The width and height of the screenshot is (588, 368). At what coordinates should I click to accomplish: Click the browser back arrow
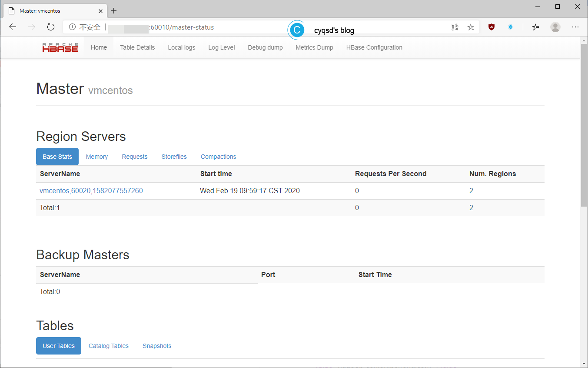tap(13, 27)
